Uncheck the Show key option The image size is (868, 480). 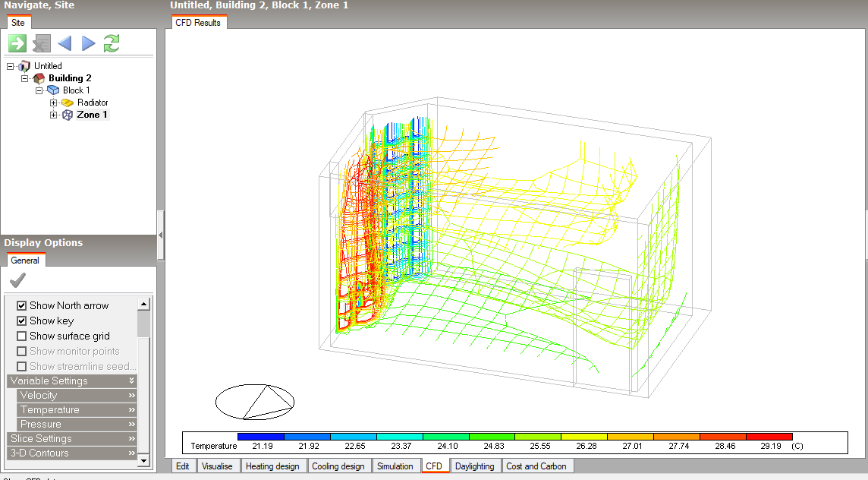tap(21, 321)
